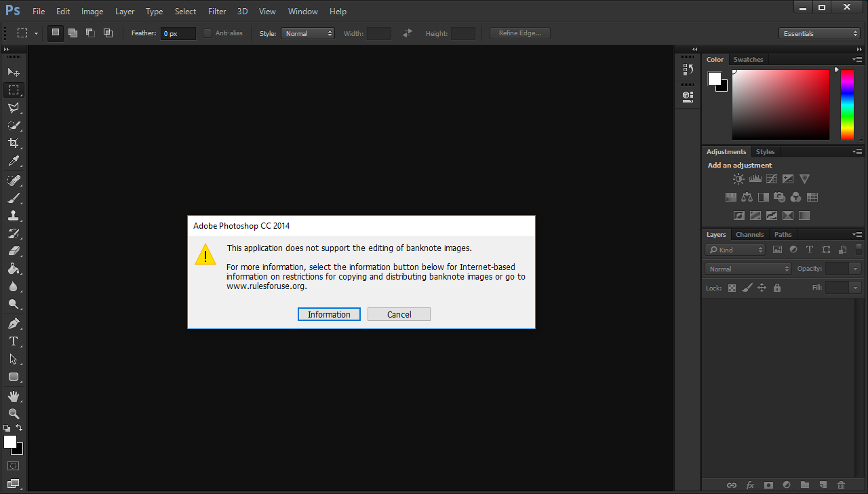Select the Paint Bucket tool
The image size is (868, 494).
tap(14, 269)
